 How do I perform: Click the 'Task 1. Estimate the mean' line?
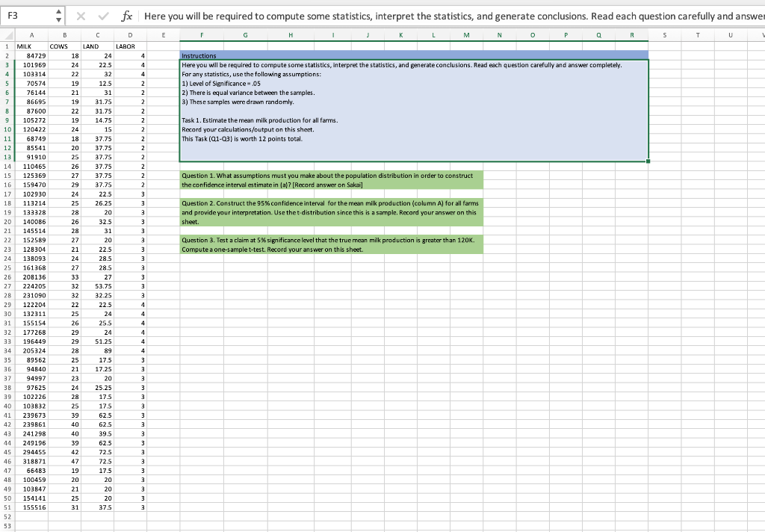tap(259, 120)
